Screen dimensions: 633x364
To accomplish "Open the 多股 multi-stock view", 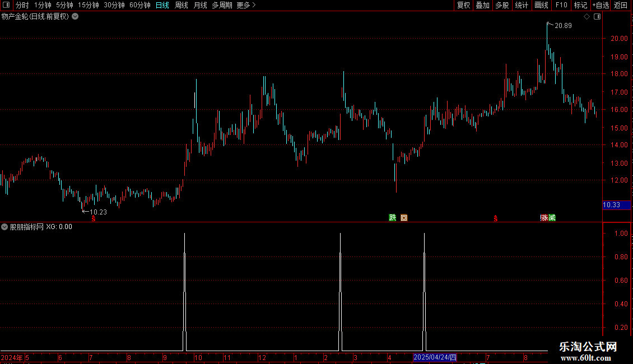I will coord(502,5).
